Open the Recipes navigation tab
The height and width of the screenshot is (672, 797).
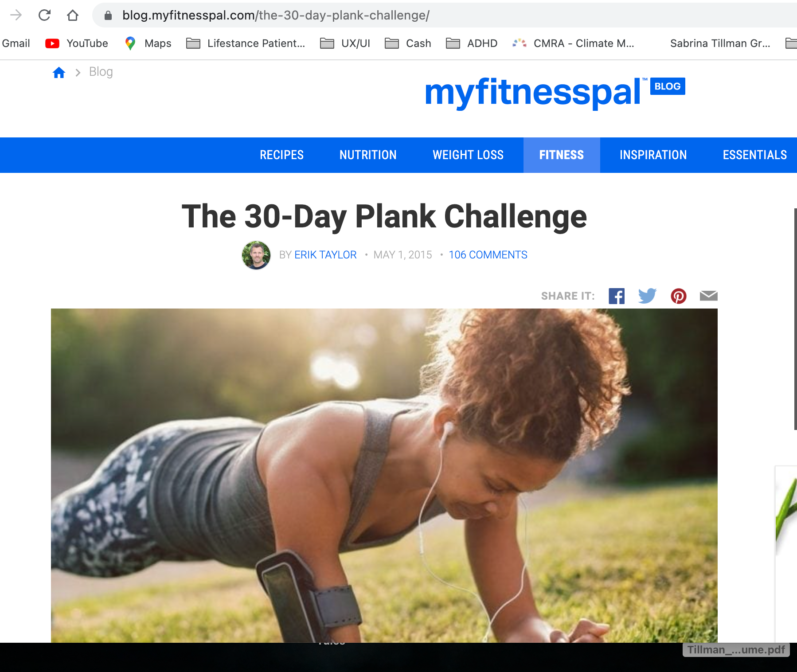coord(281,155)
